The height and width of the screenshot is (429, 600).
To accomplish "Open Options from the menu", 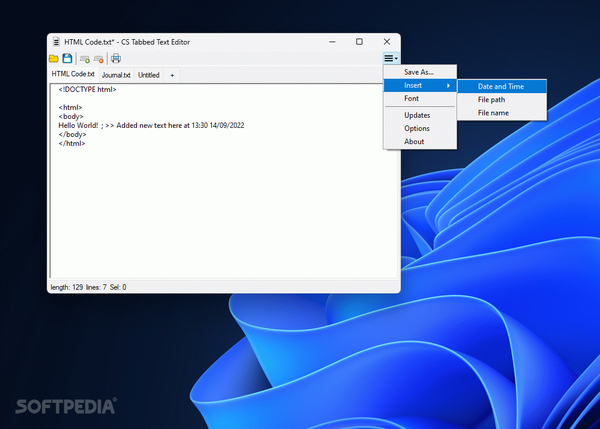I will click(420, 128).
